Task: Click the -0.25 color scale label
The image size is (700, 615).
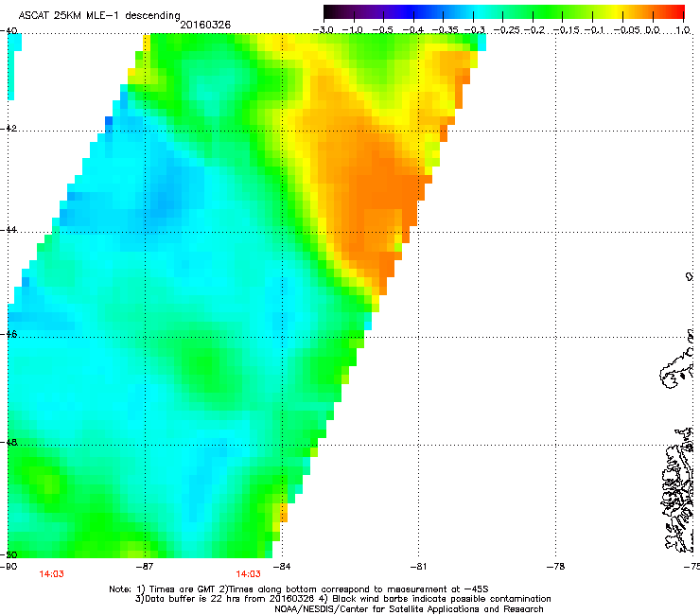Action: [x=507, y=30]
